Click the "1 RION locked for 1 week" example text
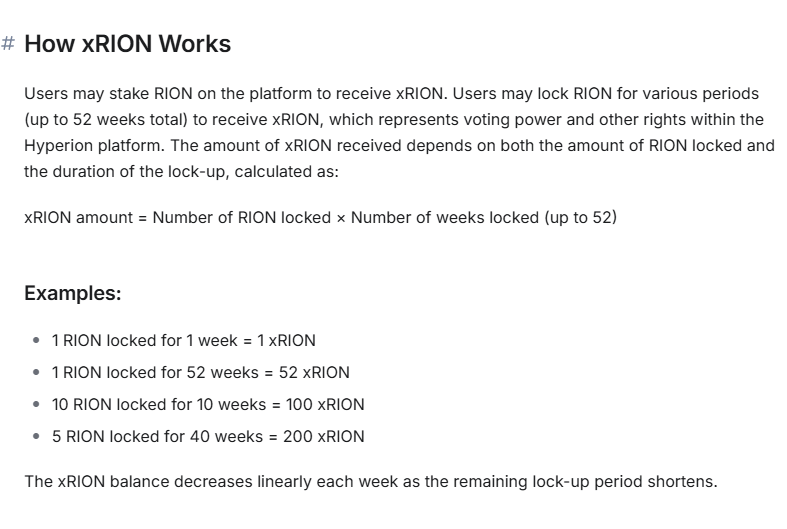The width and height of the screenshot is (787, 529). pyautogui.click(x=145, y=340)
